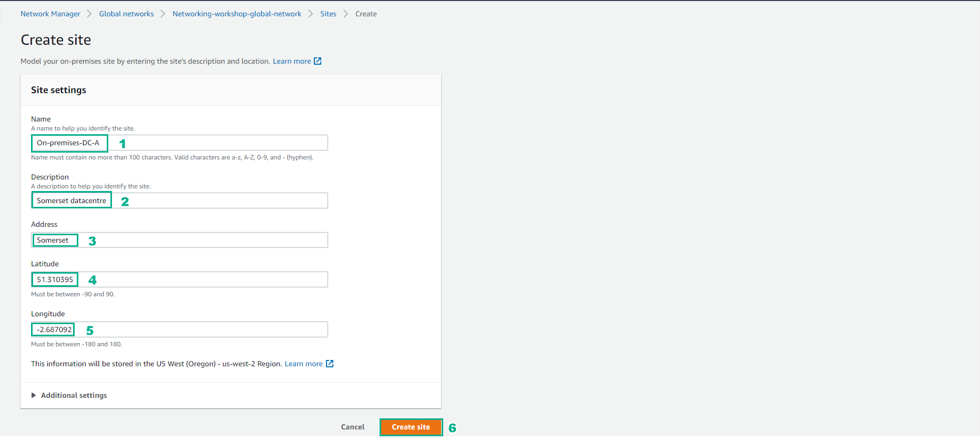Screen dimensions: 980x441
Task: Open Networking-workshop-global-network breadcrumb
Action: (x=237, y=14)
